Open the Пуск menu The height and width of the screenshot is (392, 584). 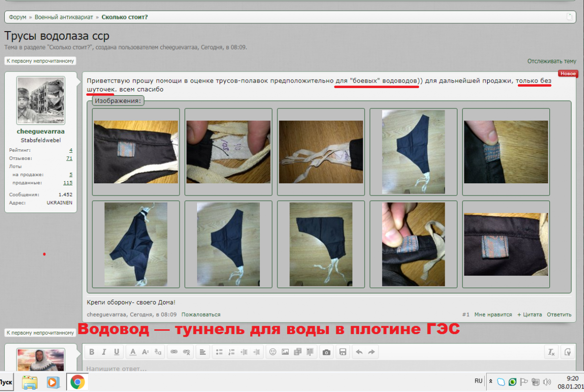pyautogui.click(x=6, y=382)
